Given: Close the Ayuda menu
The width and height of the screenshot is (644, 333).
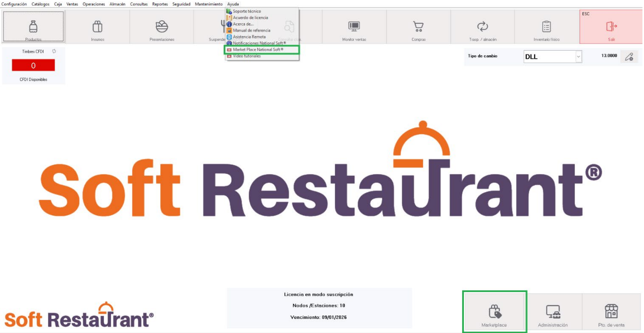Looking at the screenshot, I should pos(233,4).
